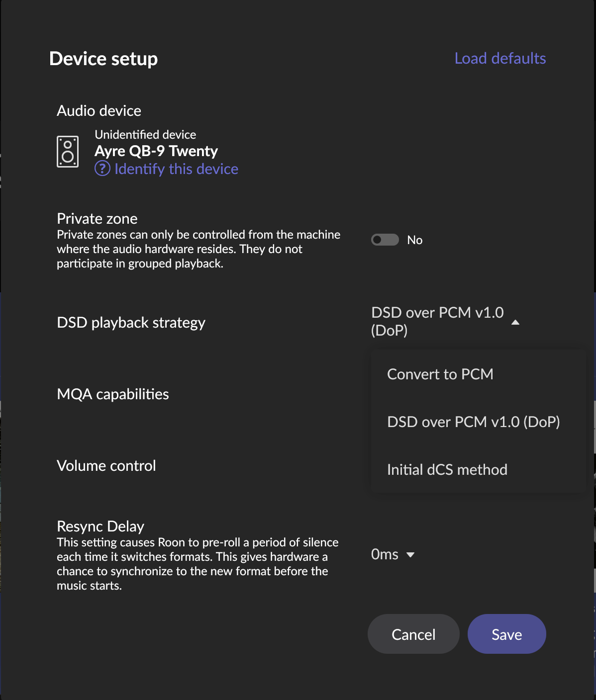Toggle the Private zone switch

pos(385,240)
